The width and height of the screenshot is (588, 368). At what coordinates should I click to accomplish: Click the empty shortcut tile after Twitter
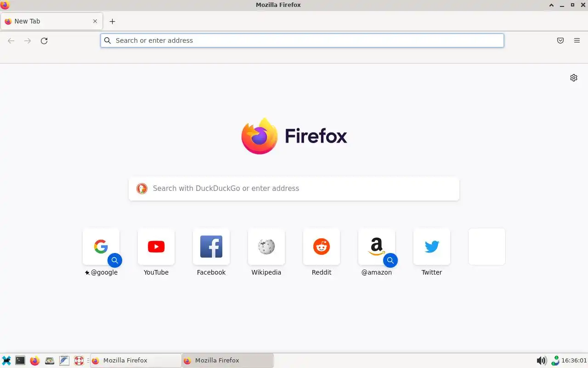click(x=487, y=247)
